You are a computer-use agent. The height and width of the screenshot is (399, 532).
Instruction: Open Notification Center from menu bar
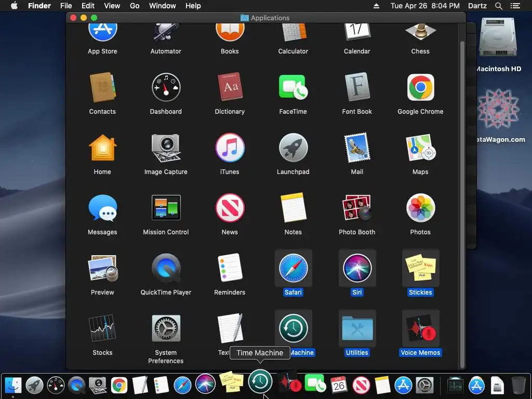click(x=515, y=6)
